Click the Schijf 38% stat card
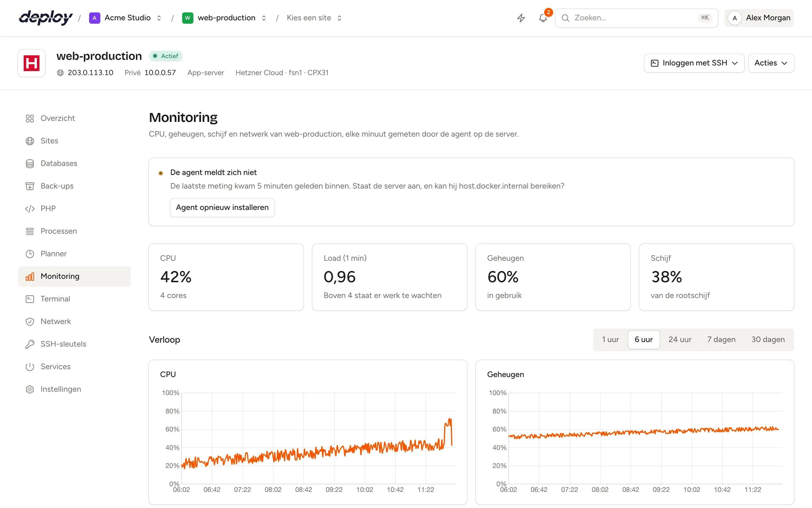The image size is (812, 508). tap(716, 277)
